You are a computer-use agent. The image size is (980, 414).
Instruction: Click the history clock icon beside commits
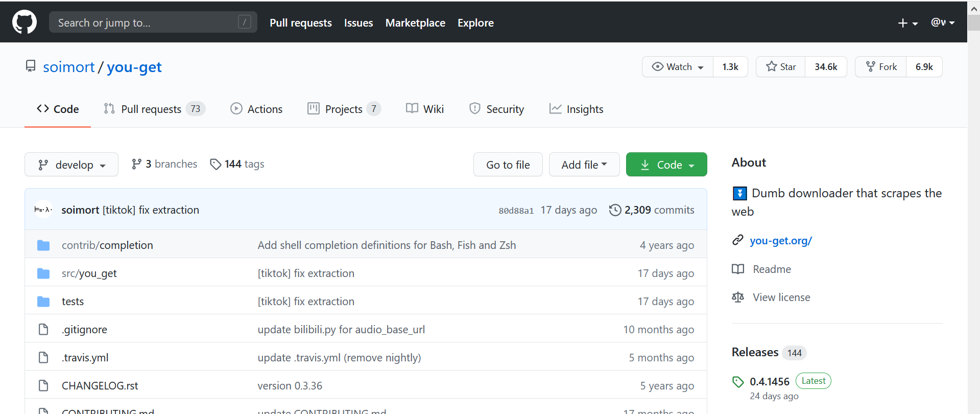pyautogui.click(x=615, y=210)
